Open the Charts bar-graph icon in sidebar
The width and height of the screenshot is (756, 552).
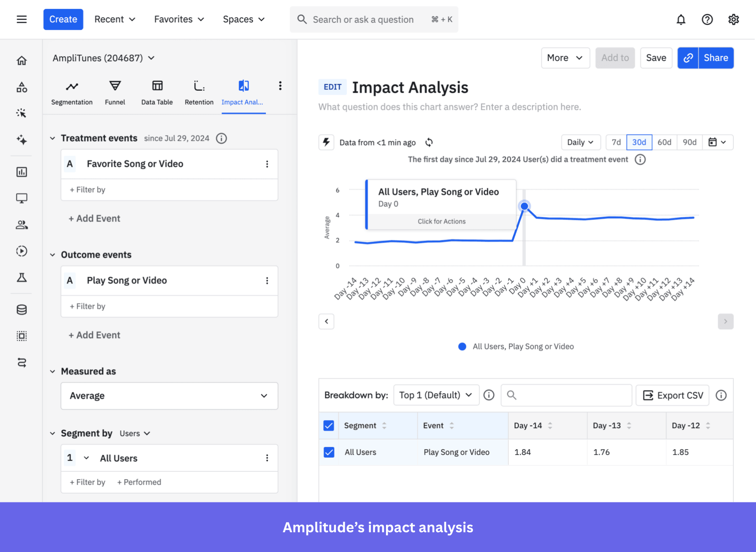point(21,171)
